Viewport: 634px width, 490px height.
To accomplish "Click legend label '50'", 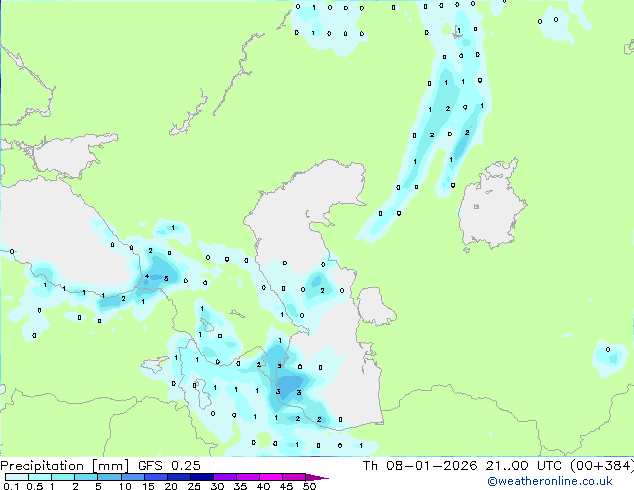I will pos(309,486).
